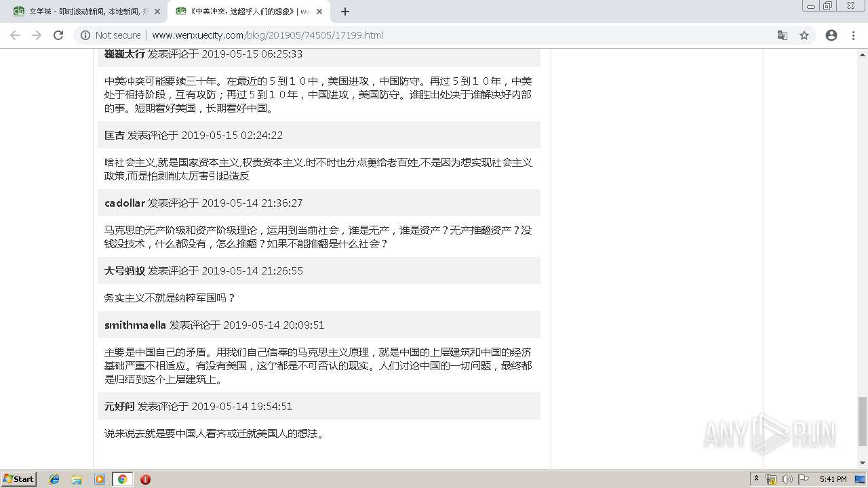Click comment beginning 啥社会主义

tap(318, 169)
